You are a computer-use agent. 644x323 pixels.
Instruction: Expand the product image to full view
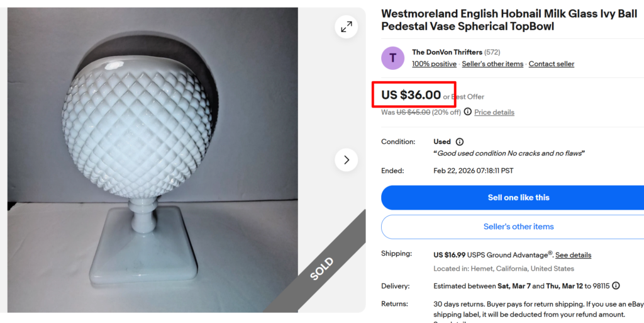[347, 27]
